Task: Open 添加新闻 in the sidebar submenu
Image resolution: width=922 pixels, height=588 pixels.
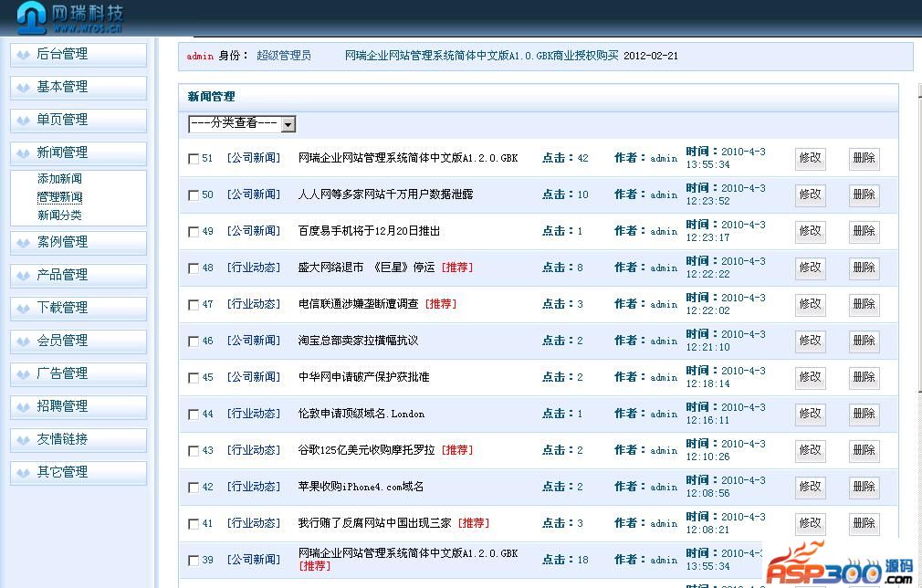Action: 59,179
